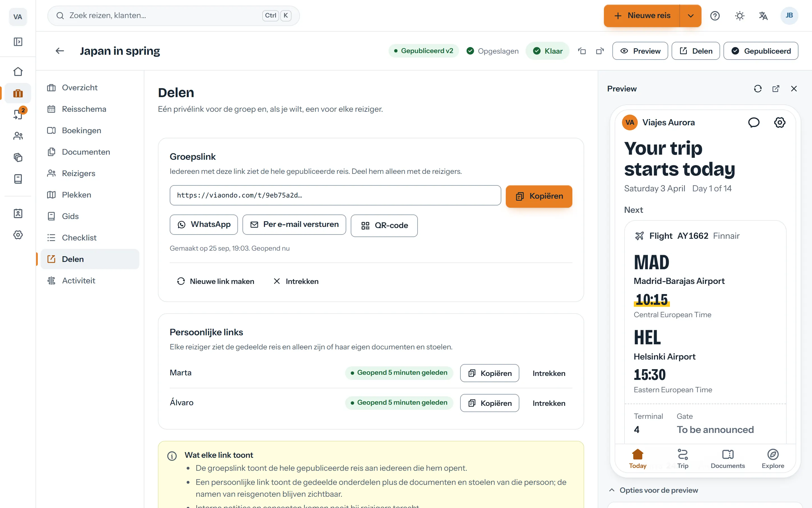Screen dimensions: 812x508
Task: Click the flight AY1662 card in preview
Action: [705, 332]
